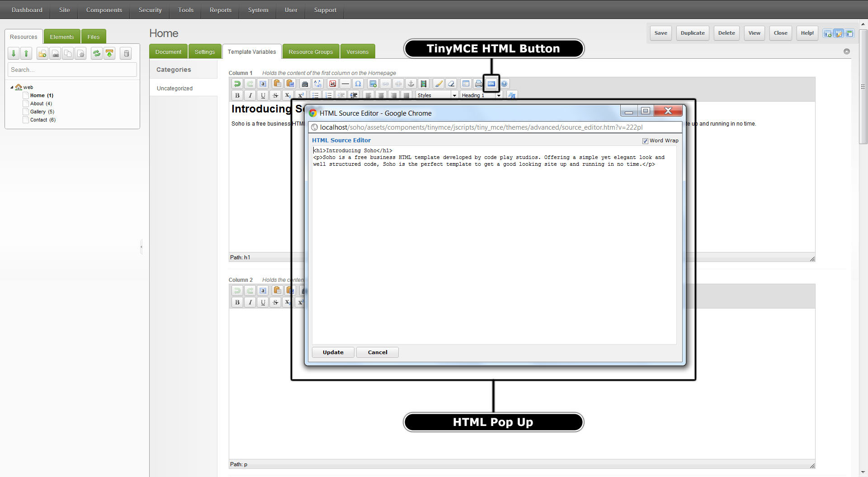Select Gallery (5) in resource tree
Screen dimensions: 868x477
42,112
